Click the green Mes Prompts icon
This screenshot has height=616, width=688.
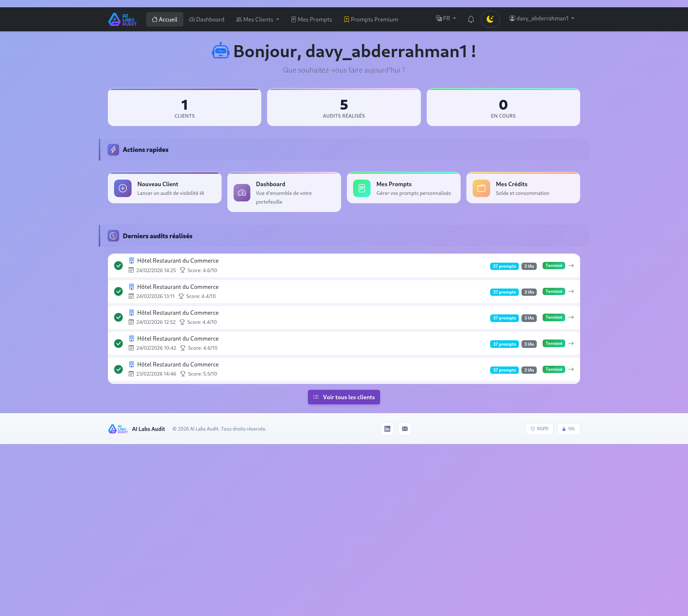[x=361, y=188]
